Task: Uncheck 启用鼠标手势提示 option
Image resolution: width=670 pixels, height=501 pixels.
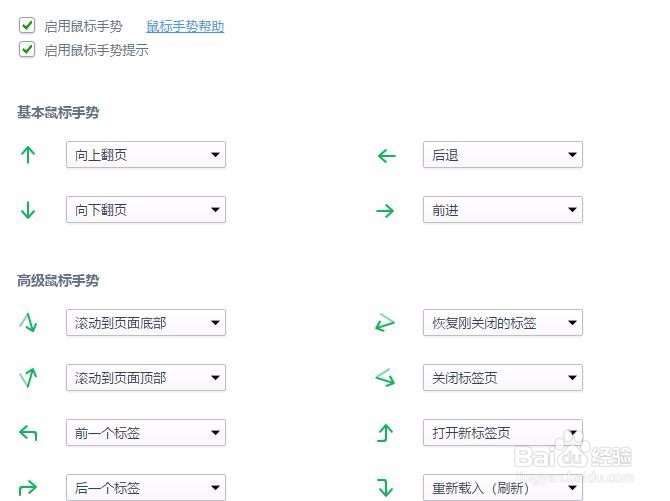Action: point(27,49)
